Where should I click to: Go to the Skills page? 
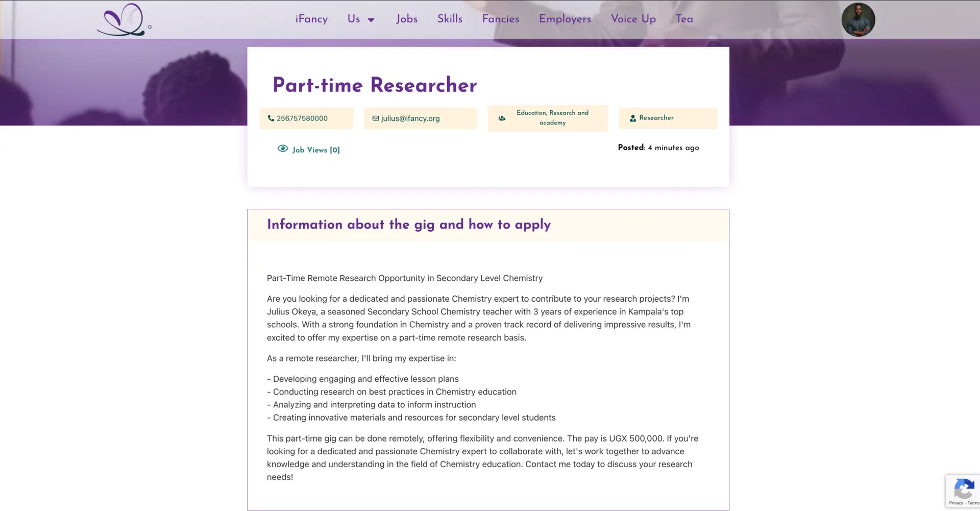pos(450,19)
